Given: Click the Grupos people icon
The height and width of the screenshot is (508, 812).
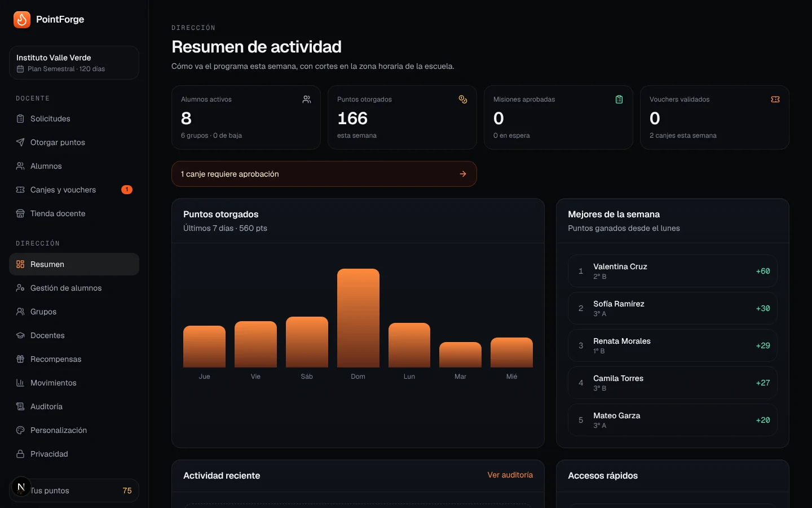Looking at the screenshot, I should [x=20, y=312].
